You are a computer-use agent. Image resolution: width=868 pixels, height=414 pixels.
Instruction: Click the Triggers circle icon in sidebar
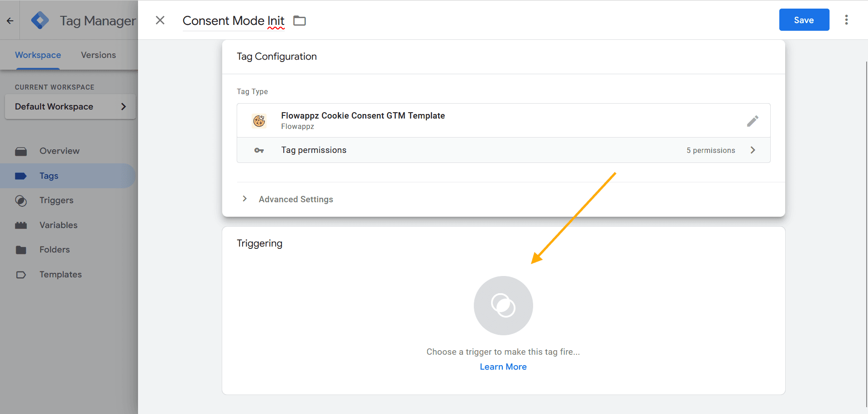click(21, 200)
